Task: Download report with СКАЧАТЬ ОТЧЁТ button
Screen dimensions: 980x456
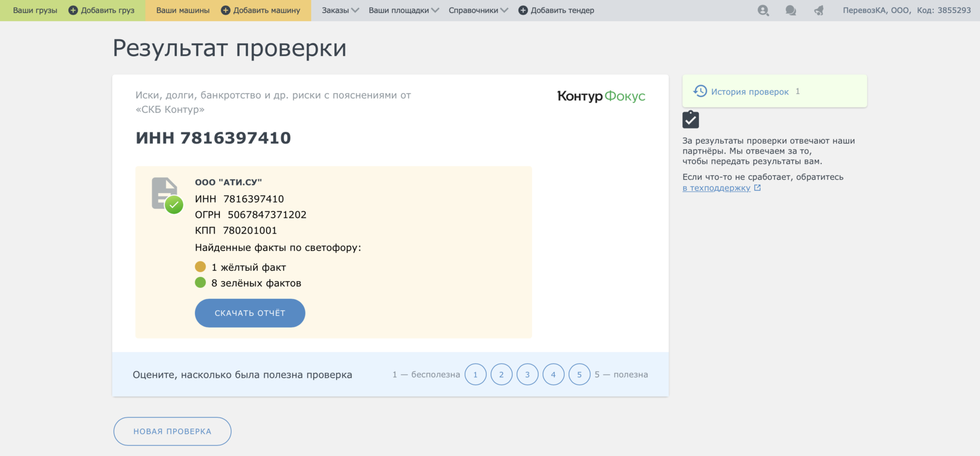Action: point(250,313)
